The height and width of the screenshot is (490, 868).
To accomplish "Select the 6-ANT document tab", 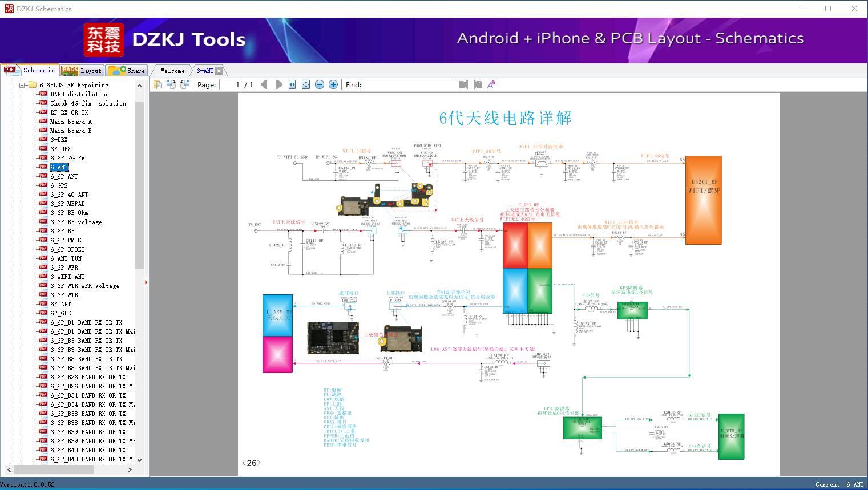I will point(205,71).
